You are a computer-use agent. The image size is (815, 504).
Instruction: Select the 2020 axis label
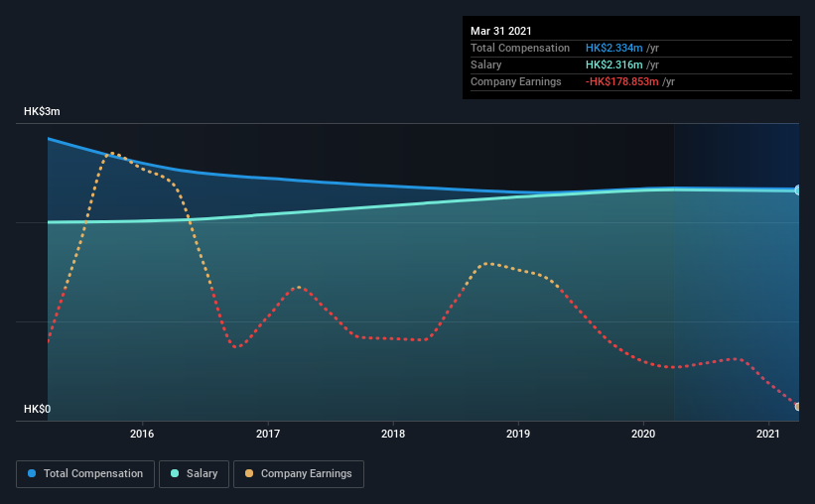click(643, 434)
